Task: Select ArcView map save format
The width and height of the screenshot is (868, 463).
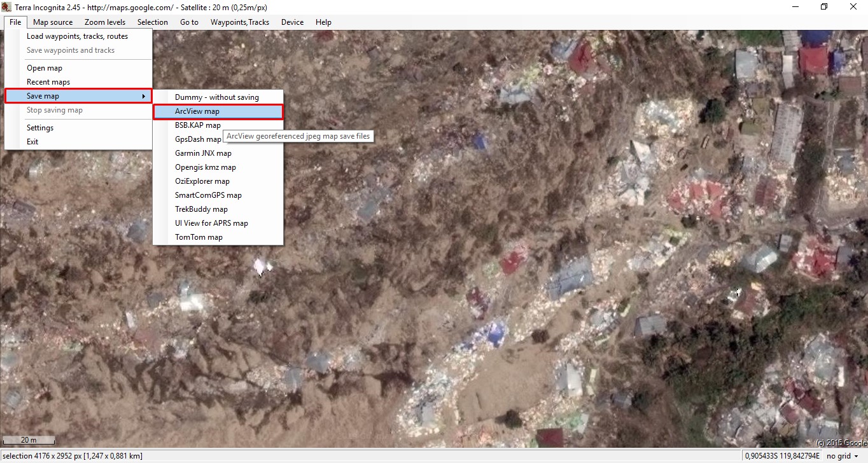Action: click(197, 111)
